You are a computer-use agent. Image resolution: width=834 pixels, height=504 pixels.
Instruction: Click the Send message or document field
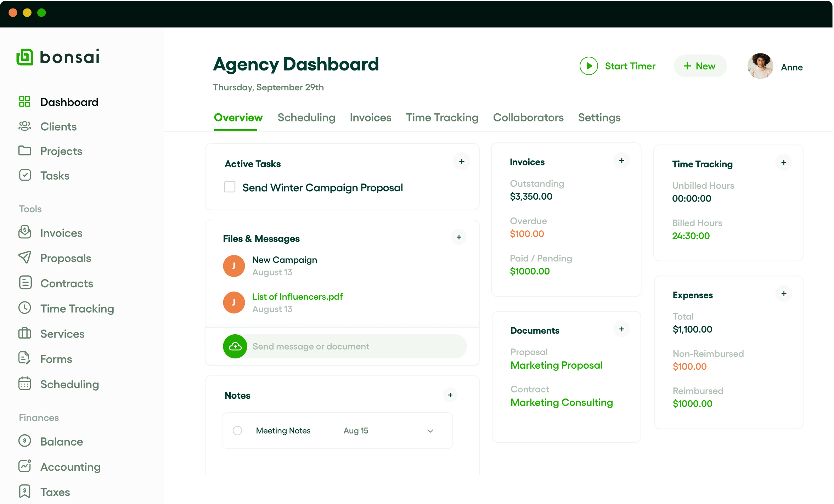tap(356, 346)
